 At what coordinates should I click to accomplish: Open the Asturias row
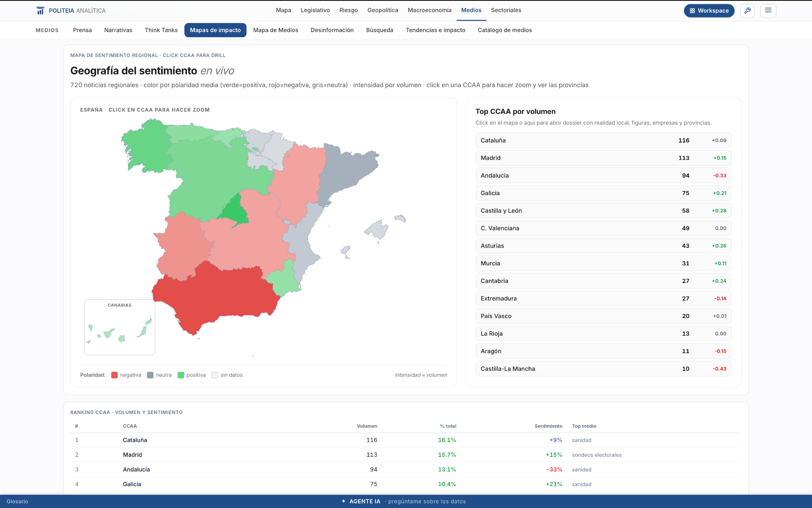pos(604,246)
